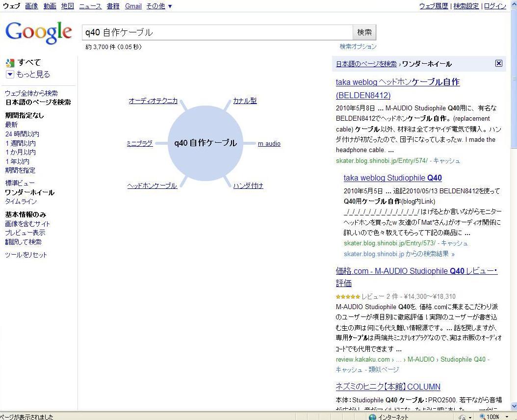Open cached copy of Entry/574 result
Viewport: 517px width, 420px height.
[x=446, y=160]
